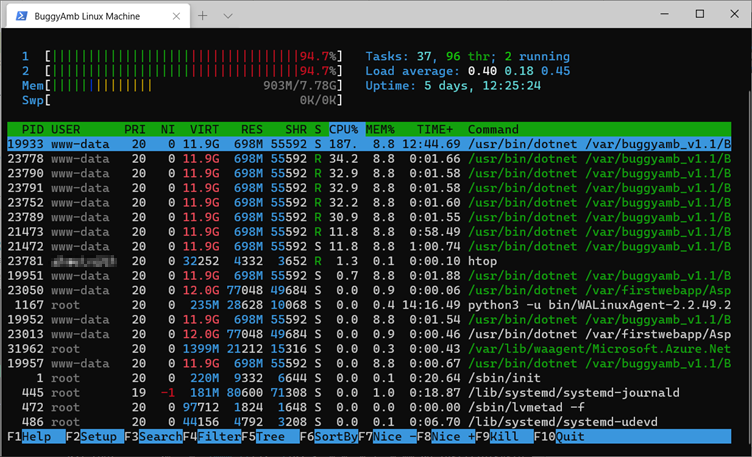Click F4 Filter in the footer bar
This screenshot has height=457, width=752.
tap(212, 436)
